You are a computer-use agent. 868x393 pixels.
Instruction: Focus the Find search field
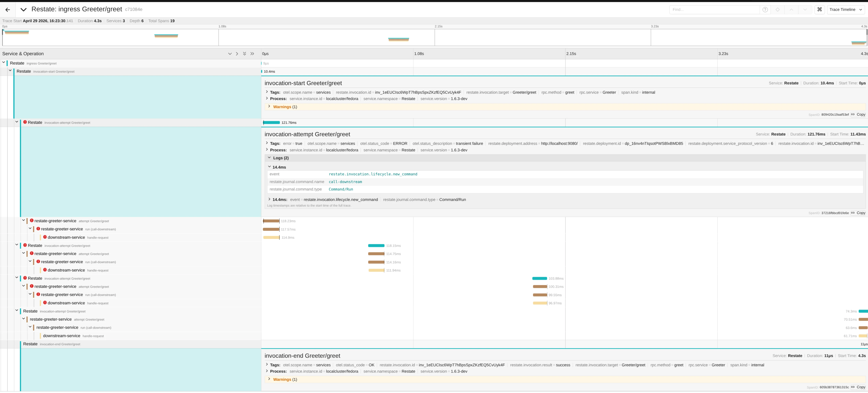coord(714,10)
